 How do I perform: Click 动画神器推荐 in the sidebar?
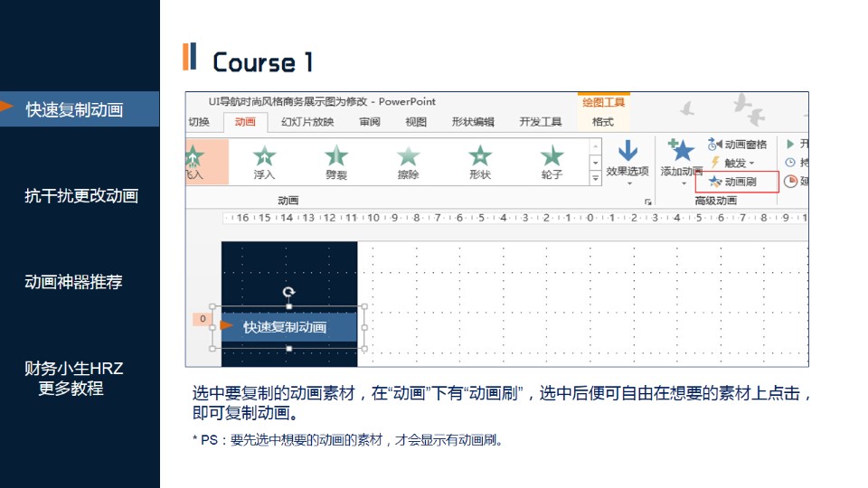(x=72, y=282)
